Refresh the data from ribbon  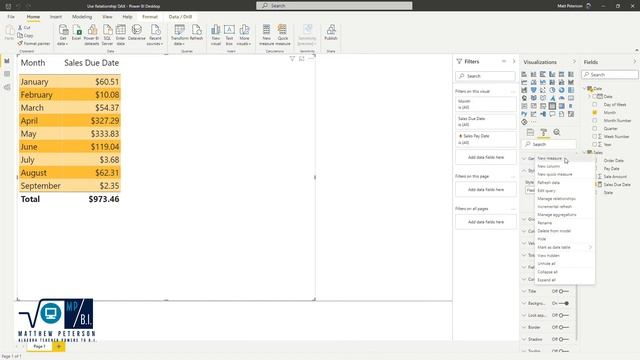click(x=196, y=33)
